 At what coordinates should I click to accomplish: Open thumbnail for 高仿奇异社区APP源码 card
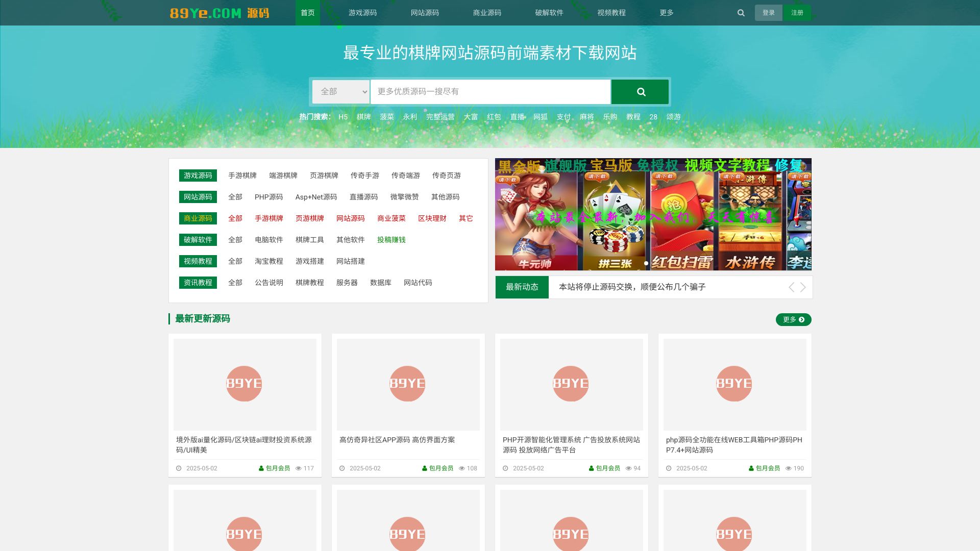tap(408, 384)
